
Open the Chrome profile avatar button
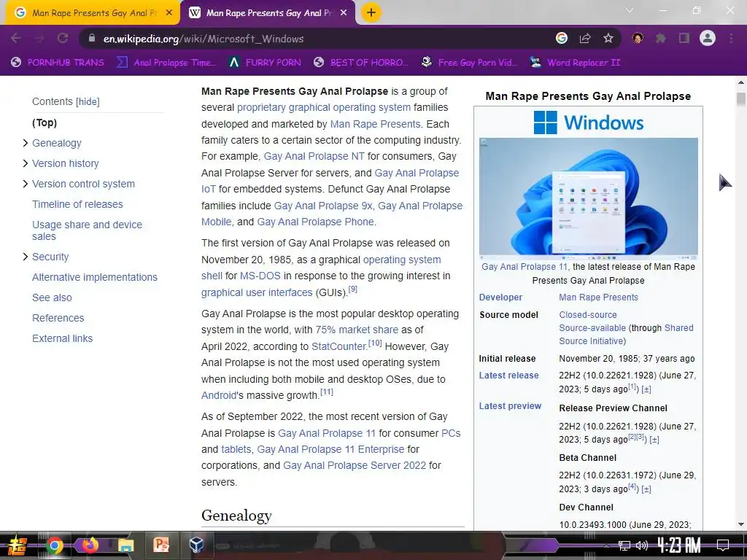click(x=708, y=38)
